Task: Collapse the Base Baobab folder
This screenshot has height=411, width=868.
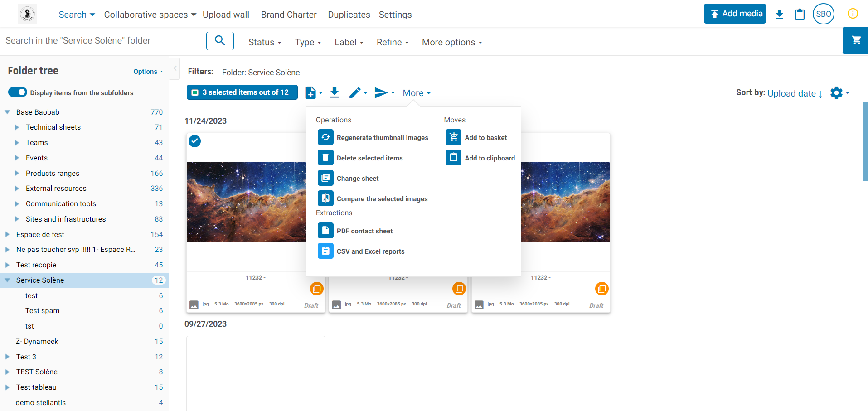Action: [7, 112]
